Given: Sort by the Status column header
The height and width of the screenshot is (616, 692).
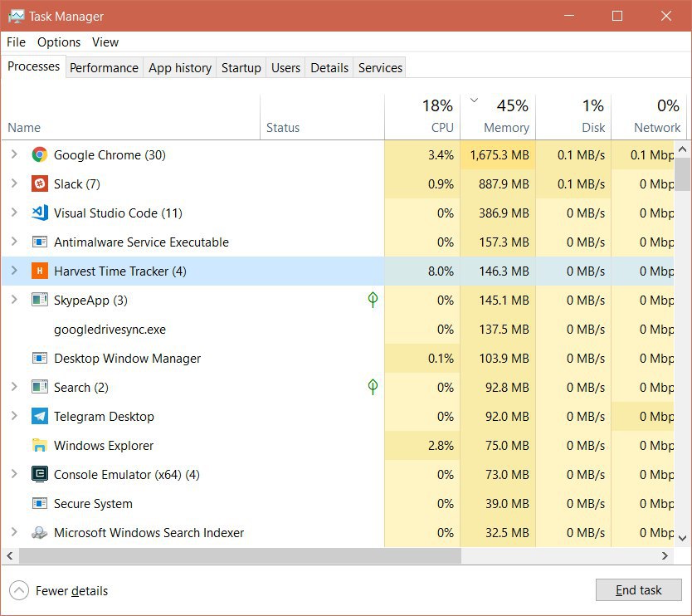Looking at the screenshot, I should point(322,117).
